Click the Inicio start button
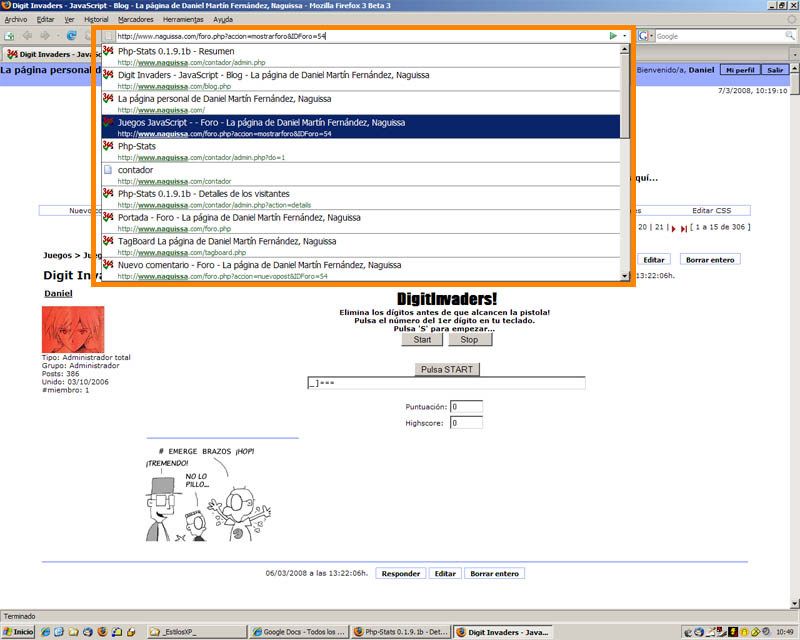Viewport: 800px width, 640px height. (18, 632)
